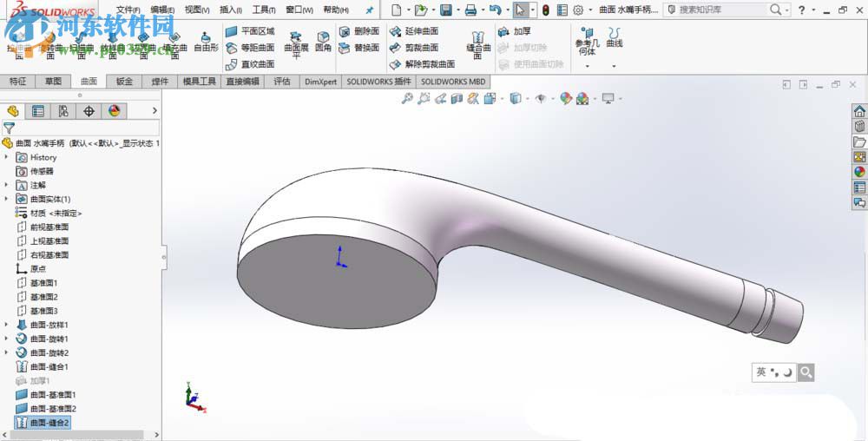Open the 文件(F) menu
The width and height of the screenshot is (868, 441).
(x=128, y=10)
